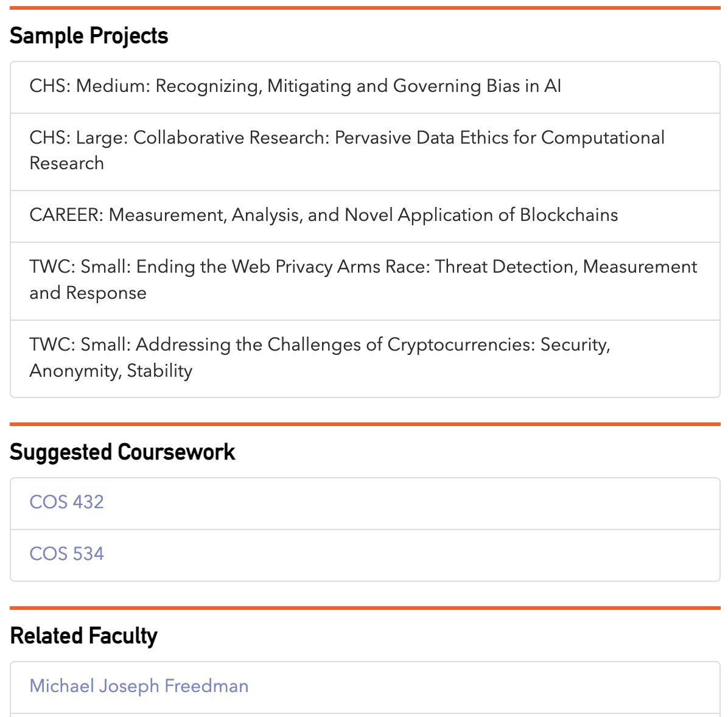Open the COS 432 course link

(66, 502)
